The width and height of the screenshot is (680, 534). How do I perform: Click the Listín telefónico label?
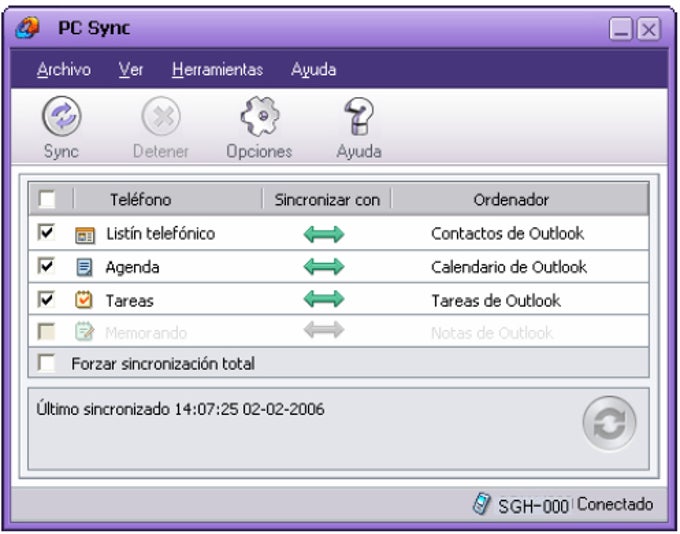[160, 234]
